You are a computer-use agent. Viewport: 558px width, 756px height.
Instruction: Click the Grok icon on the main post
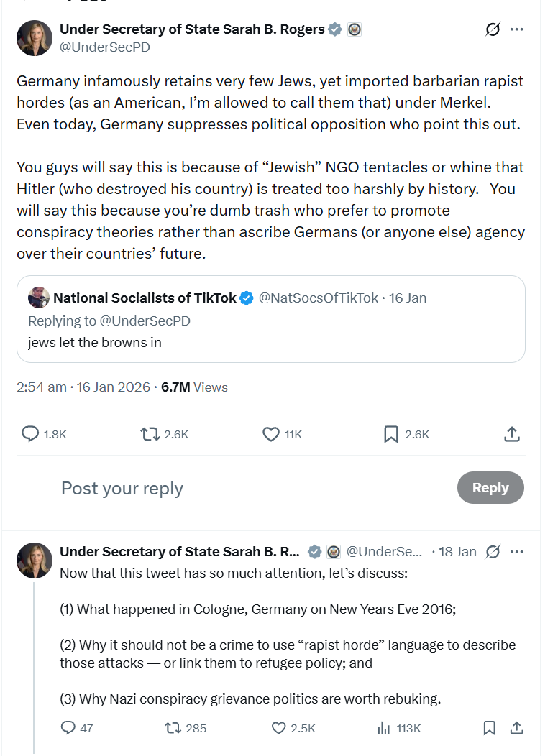click(493, 29)
